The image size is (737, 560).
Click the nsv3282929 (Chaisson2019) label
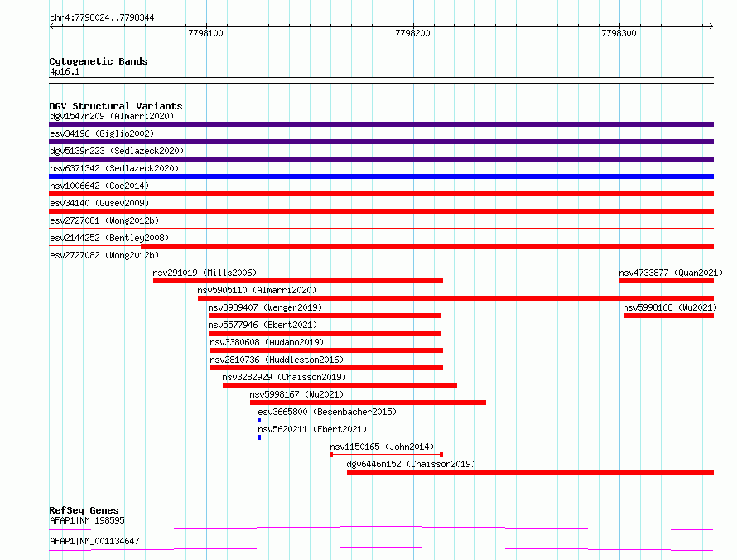click(284, 377)
